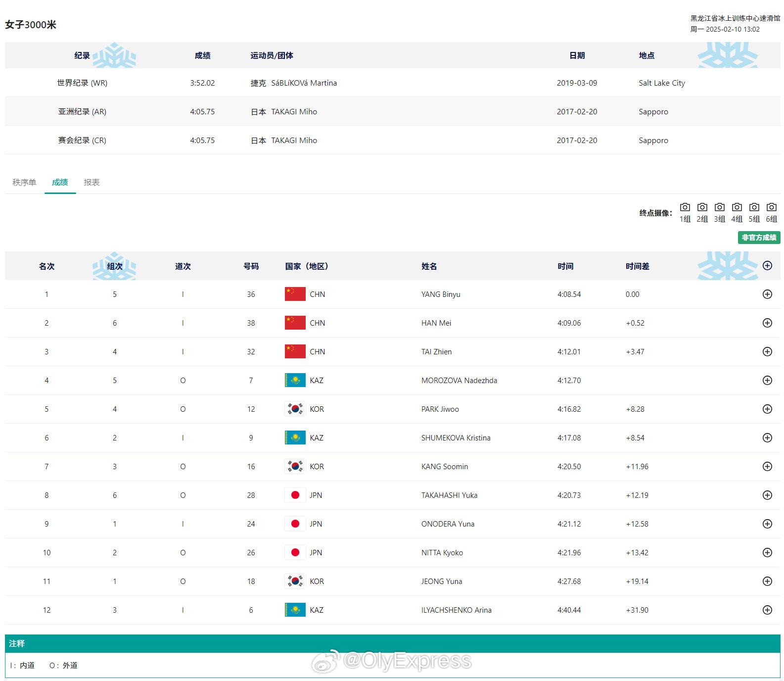Click 亚洲纪录 (AR) row label
Image resolution: width=784 pixels, height=681 pixels.
[82, 112]
